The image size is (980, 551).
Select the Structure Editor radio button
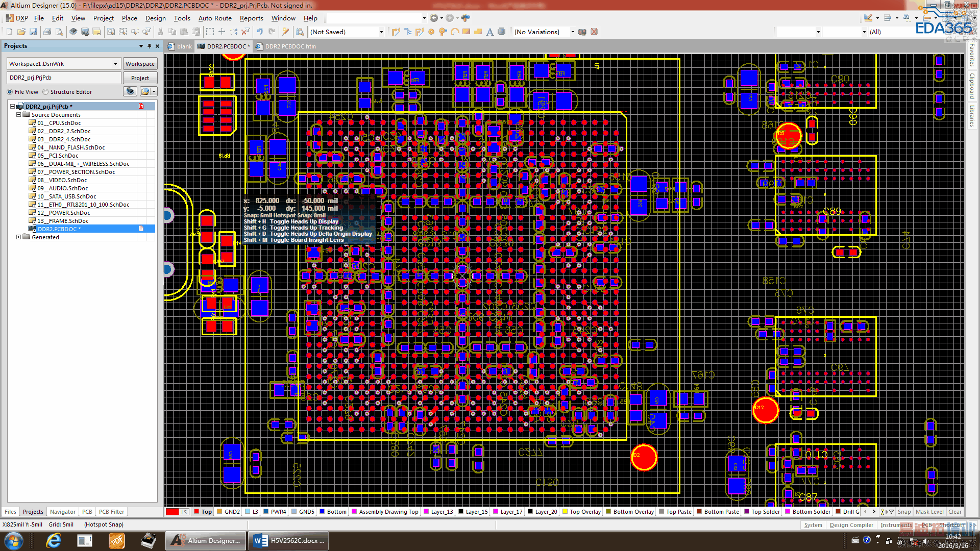pos(46,92)
